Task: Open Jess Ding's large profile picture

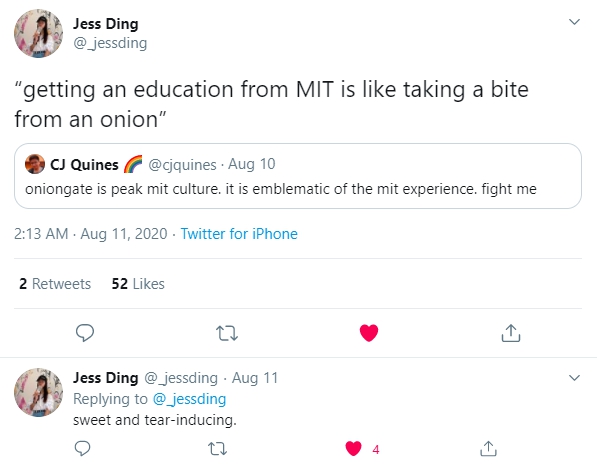Action: 38,34
